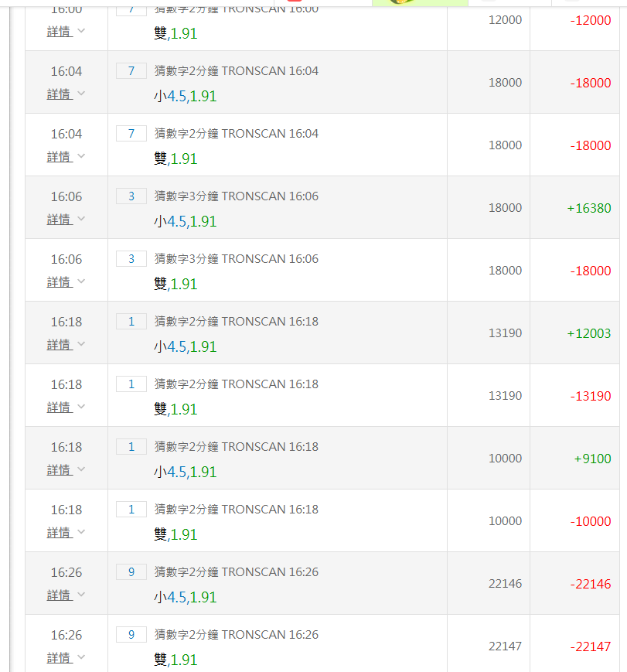This screenshot has width=627, height=672.
Task: Click the 22146 bet amount
Action: pyautogui.click(x=505, y=584)
